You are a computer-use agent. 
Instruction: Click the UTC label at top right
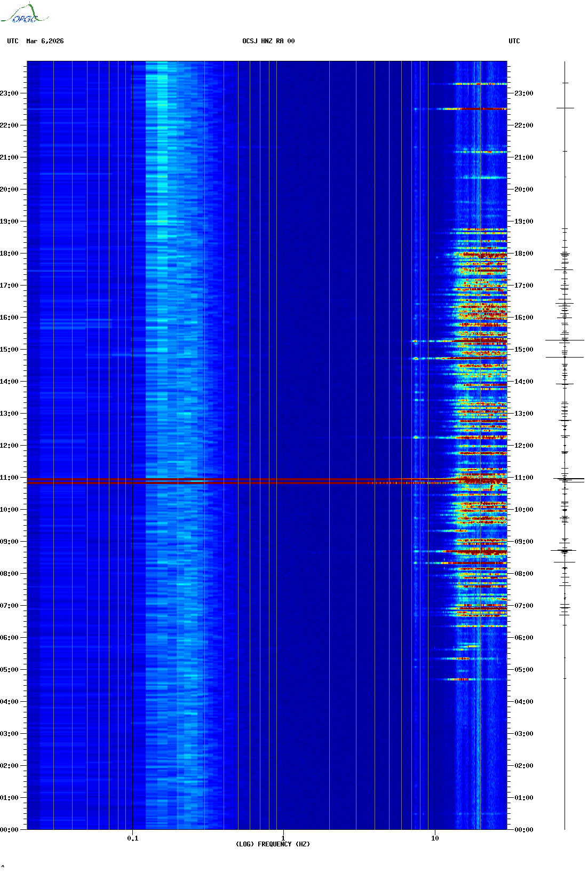tap(514, 41)
